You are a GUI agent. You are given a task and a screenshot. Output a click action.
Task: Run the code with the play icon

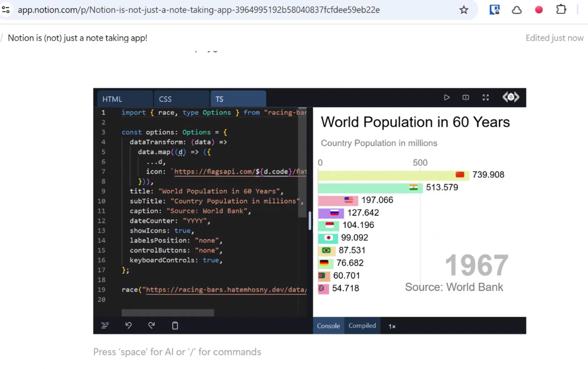447,98
